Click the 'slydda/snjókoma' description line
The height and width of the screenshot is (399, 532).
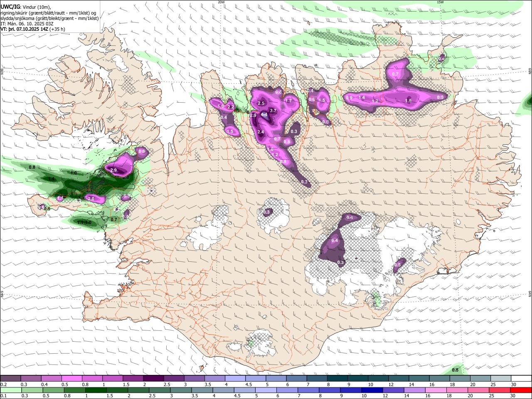pyautogui.click(x=49, y=18)
